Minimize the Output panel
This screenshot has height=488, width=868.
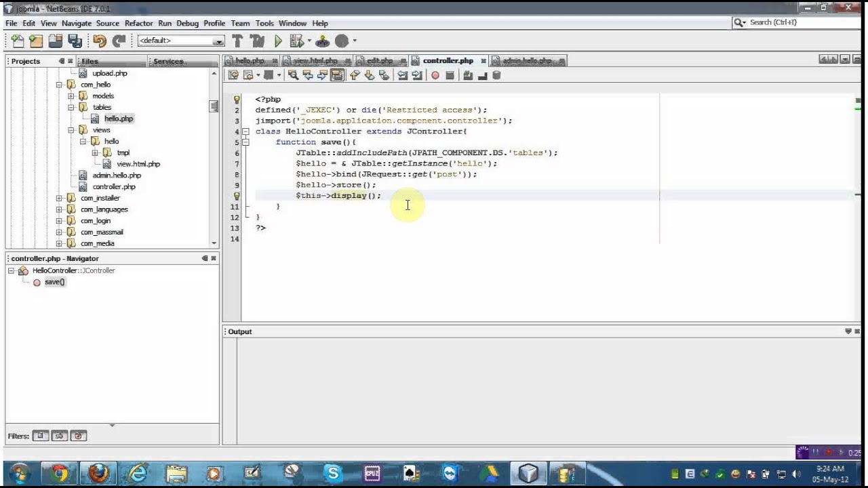click(848, 331)
